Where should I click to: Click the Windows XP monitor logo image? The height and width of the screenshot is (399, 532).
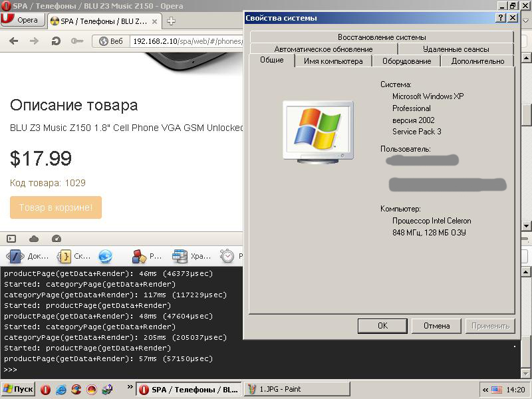tap(319, 132)
